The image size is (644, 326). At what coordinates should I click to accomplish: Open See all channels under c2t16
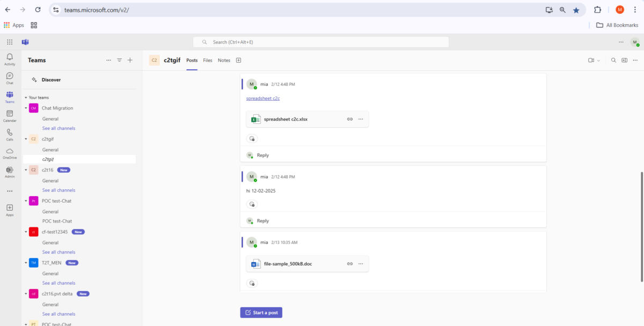(58, 190)
